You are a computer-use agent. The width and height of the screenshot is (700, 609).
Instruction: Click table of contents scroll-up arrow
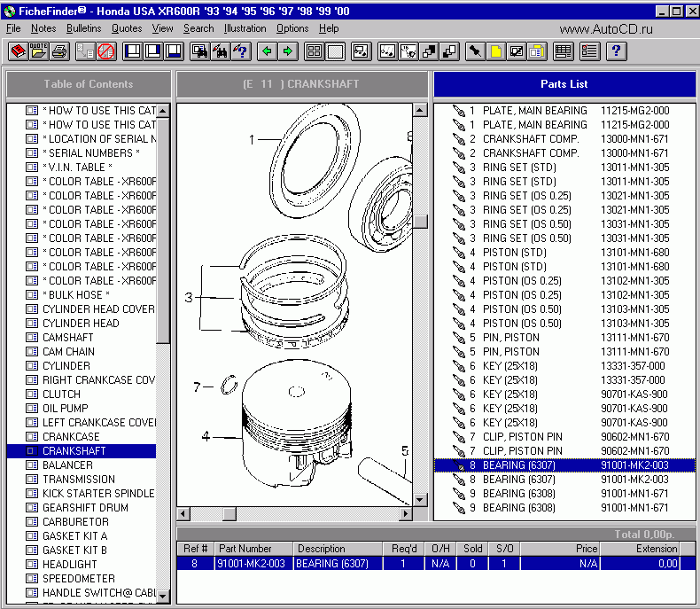163,110
